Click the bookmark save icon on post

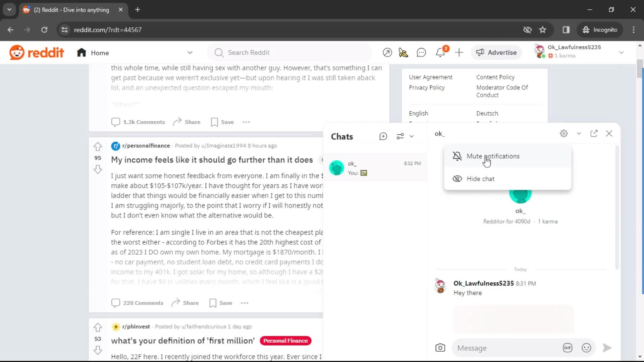coord(214,122)
